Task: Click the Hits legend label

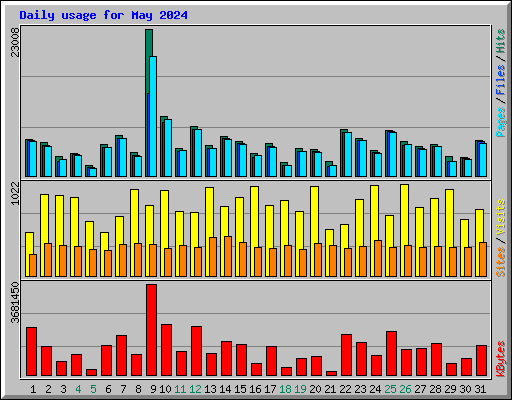Action: pyautogui.click(x=501, y=41)
